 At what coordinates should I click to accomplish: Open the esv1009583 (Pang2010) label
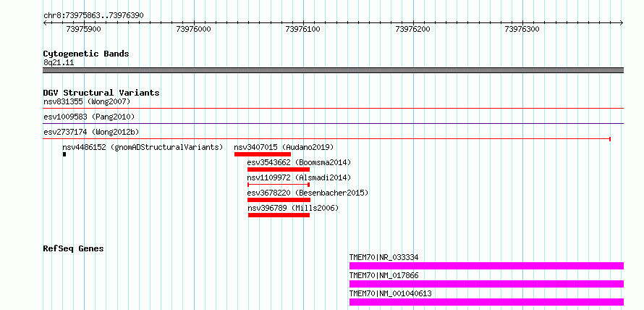tap(89, 117)
